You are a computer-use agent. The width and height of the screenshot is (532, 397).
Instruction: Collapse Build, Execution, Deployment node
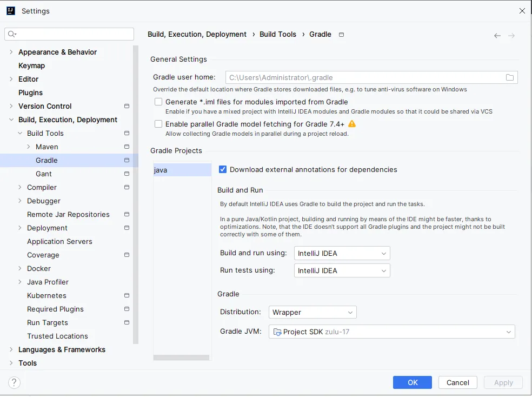point(11,120)
